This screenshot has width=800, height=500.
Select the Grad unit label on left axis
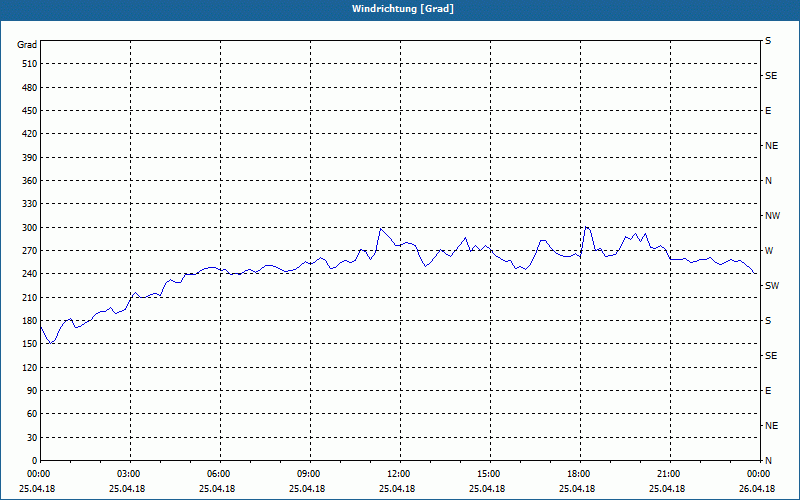(x=27, y=45)
